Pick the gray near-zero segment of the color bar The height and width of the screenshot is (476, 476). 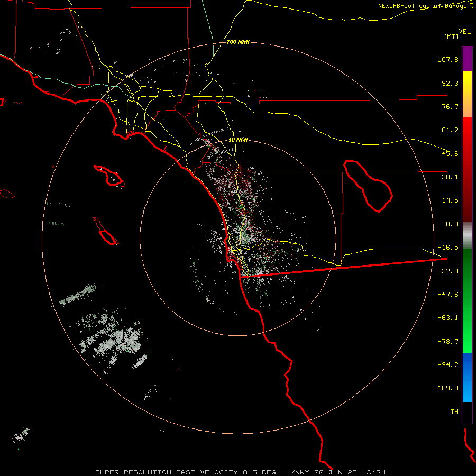click(467, 235)
